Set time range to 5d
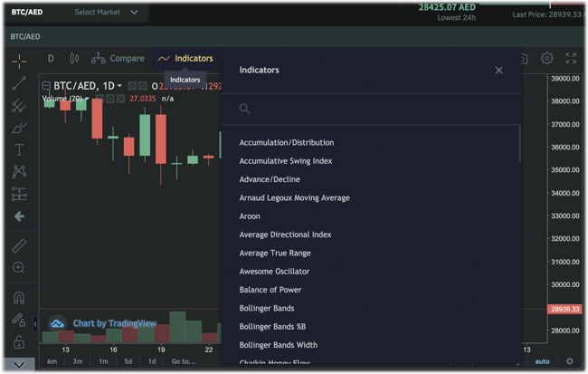This screenshot has width=588, height=374. pyautogui.click(x=128, y=361)
